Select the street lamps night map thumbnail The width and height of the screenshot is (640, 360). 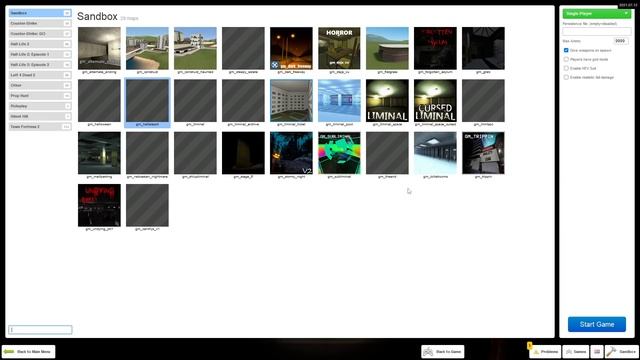tap(291, 49)
